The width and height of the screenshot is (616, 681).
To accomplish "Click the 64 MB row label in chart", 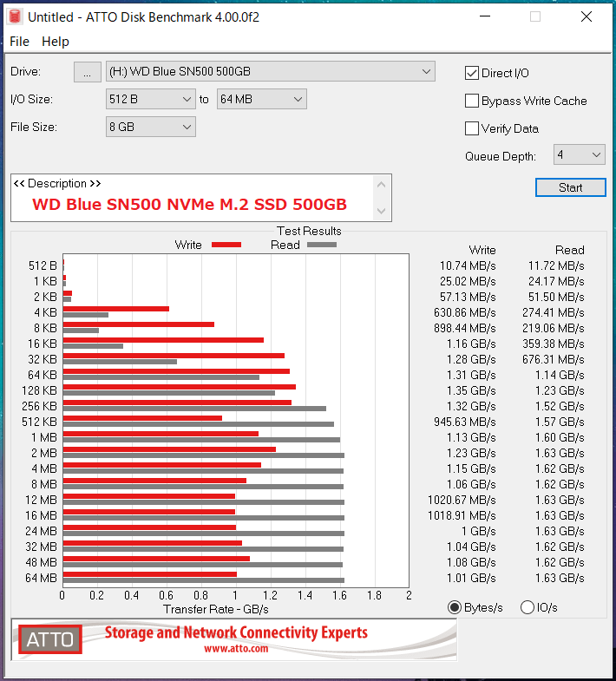I will click(42, 579).
